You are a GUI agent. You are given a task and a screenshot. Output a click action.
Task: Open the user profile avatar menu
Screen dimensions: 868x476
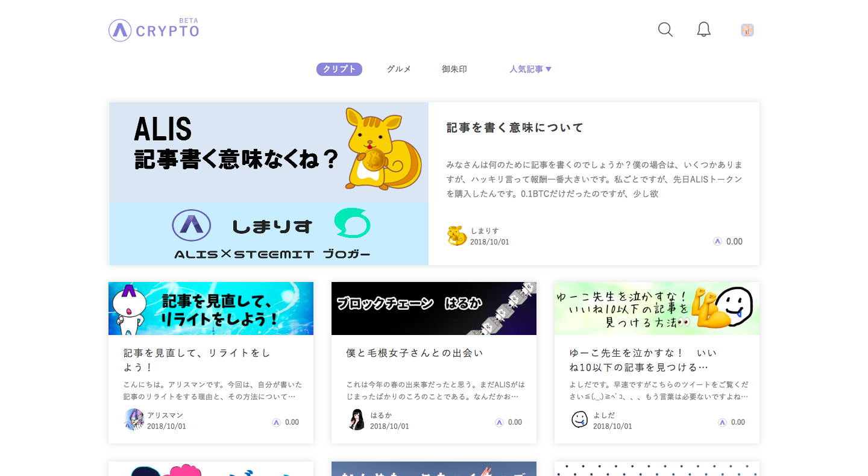[x=747, y=30]
